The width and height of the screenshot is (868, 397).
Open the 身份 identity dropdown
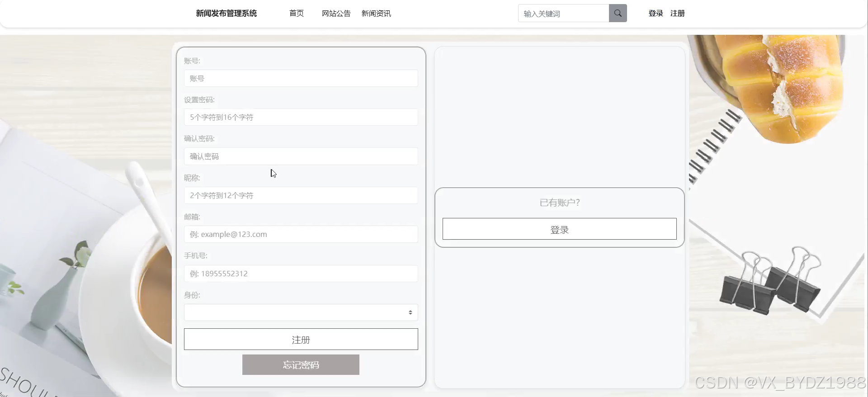coord(301,312)
